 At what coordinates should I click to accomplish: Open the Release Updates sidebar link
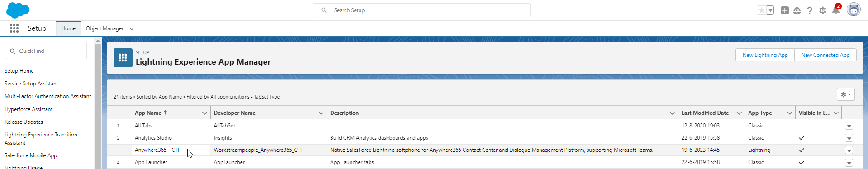[x=24, y=122]
